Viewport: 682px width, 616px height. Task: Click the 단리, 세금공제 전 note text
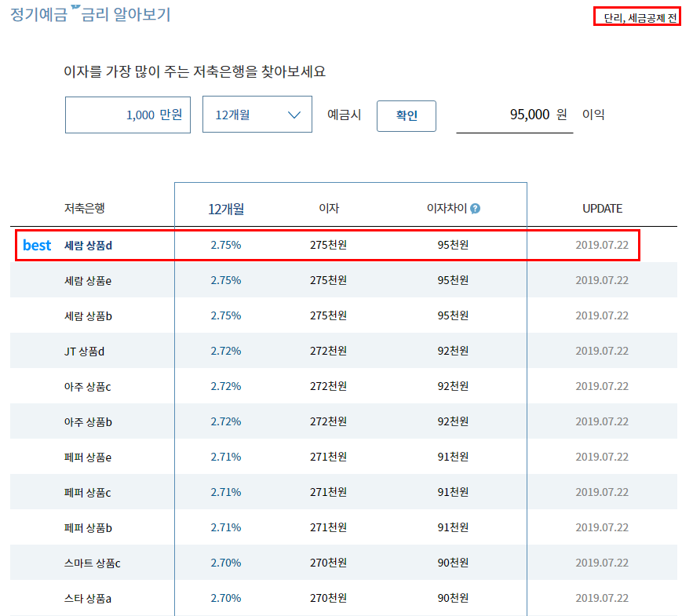tap(640, 18)
